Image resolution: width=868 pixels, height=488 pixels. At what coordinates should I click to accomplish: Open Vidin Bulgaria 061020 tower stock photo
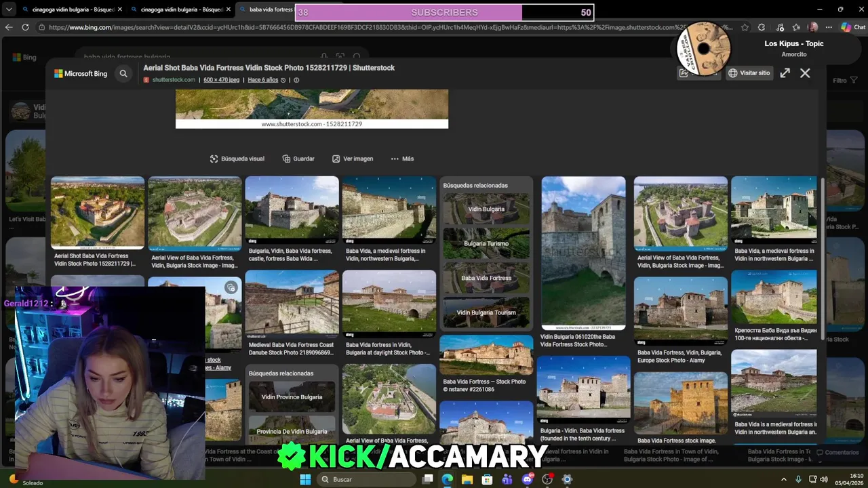(x=583, y=253)
